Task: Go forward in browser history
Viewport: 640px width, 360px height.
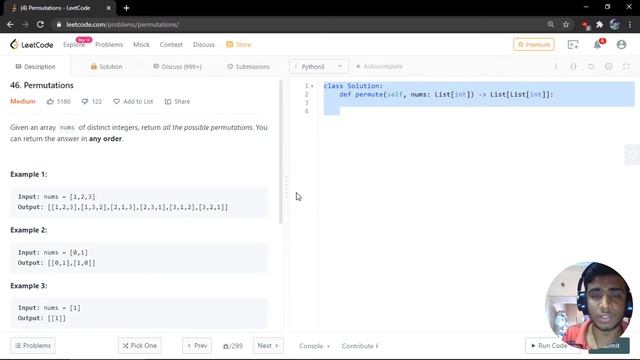Action: tap(25, 24)
